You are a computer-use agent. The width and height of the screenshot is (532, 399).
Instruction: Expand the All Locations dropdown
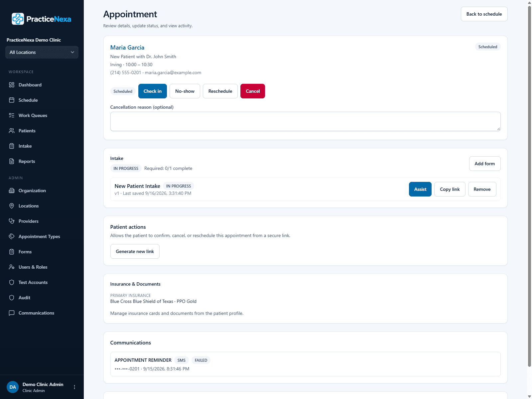pyautogui.click(x=42, y=52)
